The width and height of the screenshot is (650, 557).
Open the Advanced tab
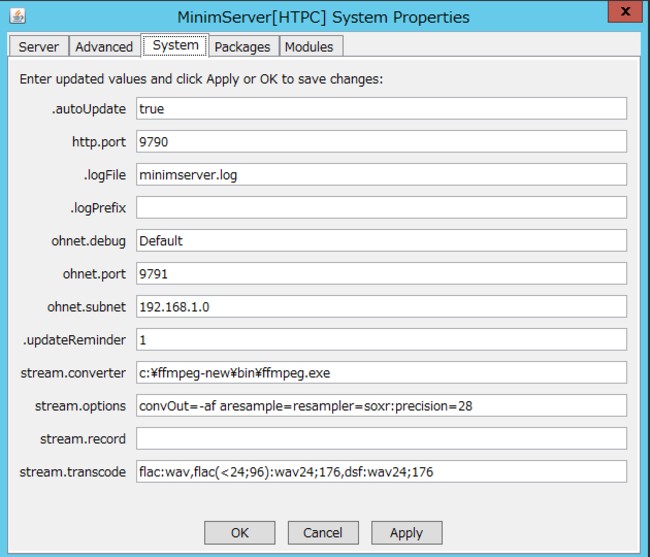point(104,46)
